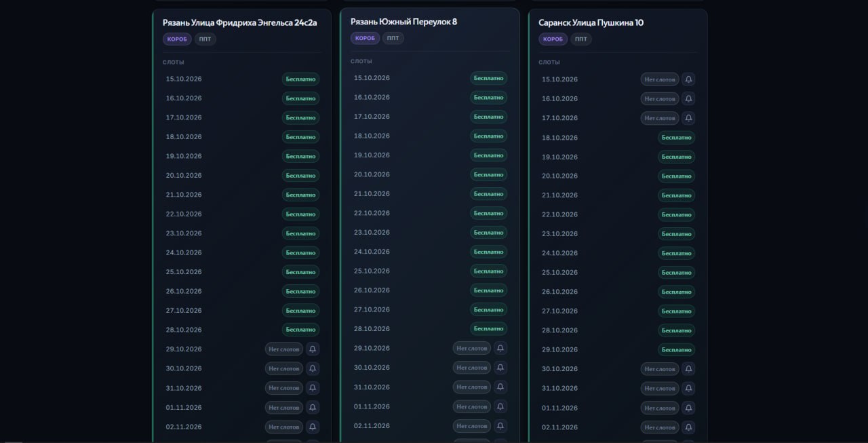
Task: Click notification bell for Саранск 17.10.2026
Action: tap(688, 118)
